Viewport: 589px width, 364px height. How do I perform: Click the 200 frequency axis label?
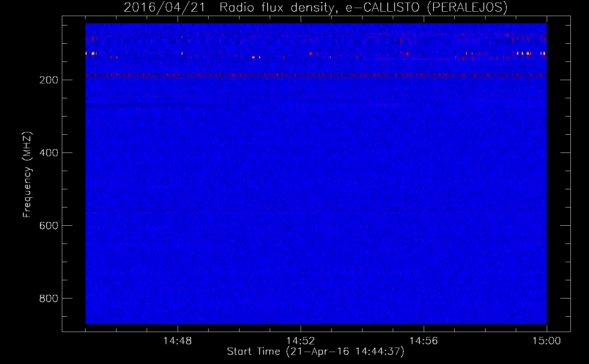(48, 80)
